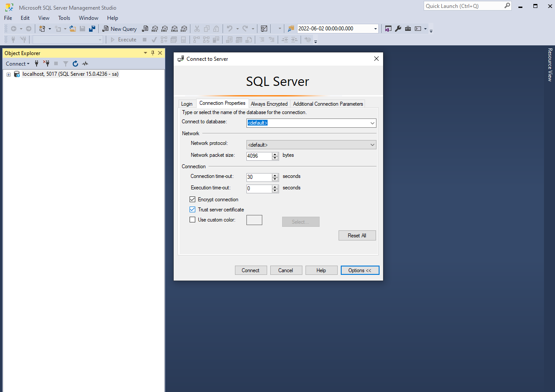This screenshot has width=555, height=392.
Task: Enable the Use custom color checkbox
Action: 192,220
